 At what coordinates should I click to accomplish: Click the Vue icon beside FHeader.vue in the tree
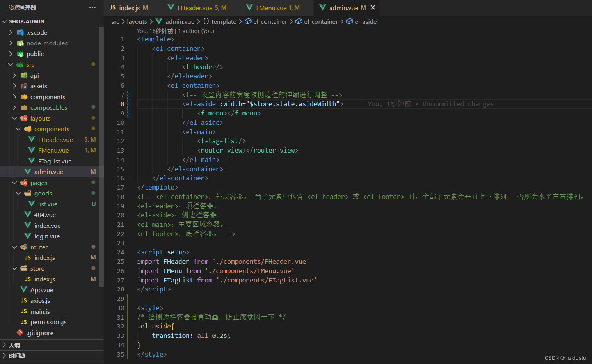click(32, 140)
